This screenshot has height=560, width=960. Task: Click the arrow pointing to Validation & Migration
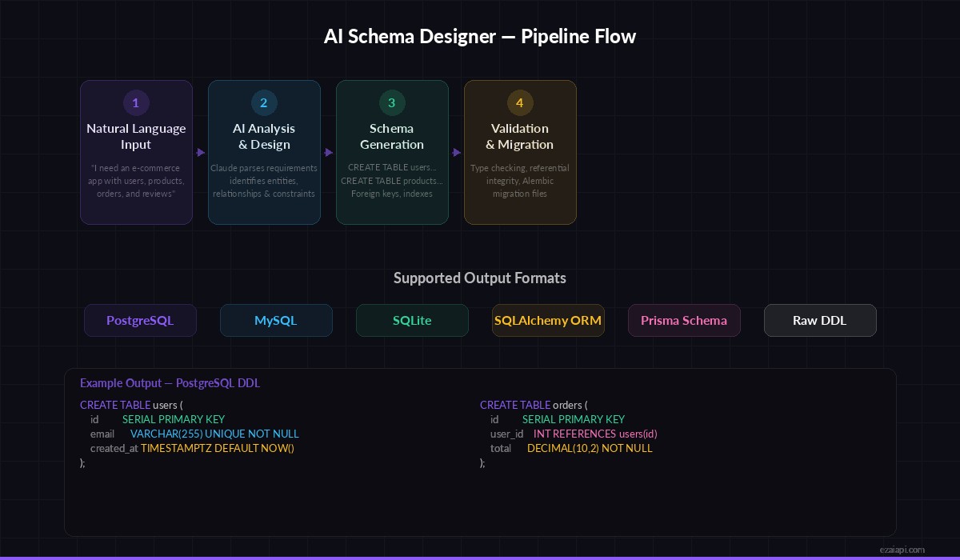point(456,152)
